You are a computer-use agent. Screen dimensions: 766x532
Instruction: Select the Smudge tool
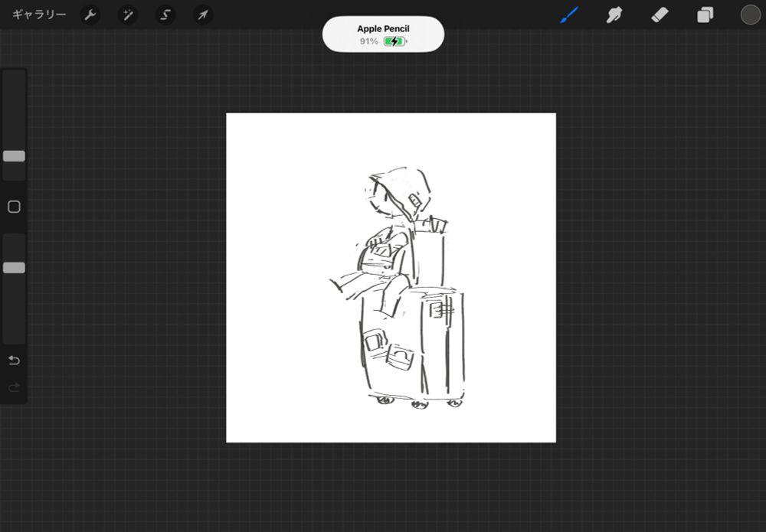pyautogui.click(x=614, y=15)
